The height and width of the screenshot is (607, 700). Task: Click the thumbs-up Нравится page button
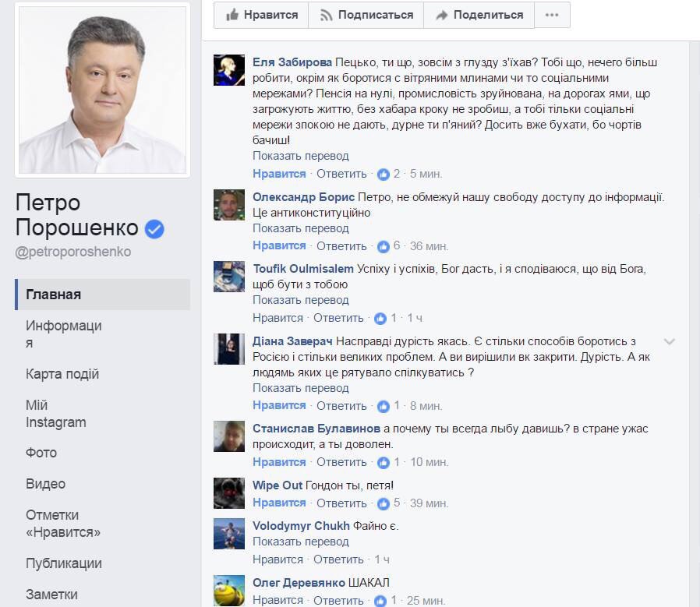(x=261, y=15)
